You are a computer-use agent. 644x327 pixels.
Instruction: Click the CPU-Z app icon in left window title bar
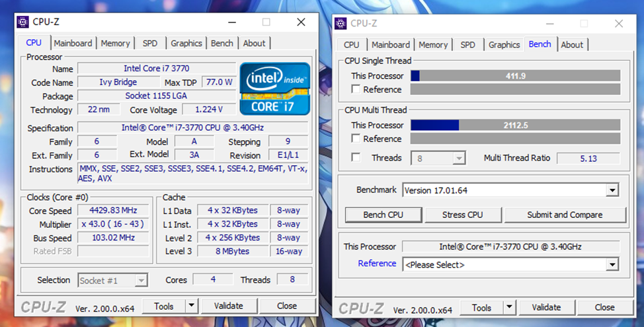coord(23,22)
